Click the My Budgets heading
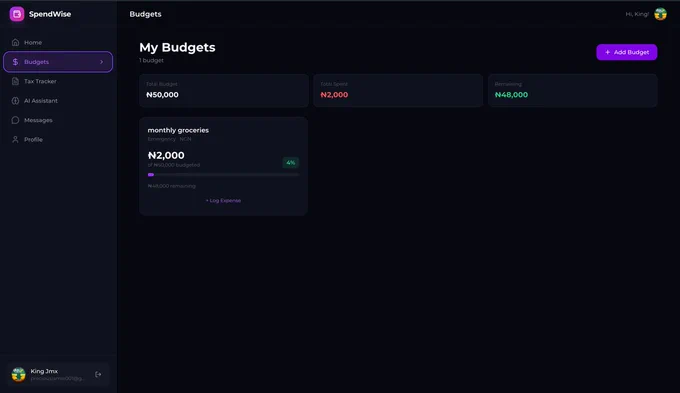This screenshot has height=393, width=680. pos(177,47)
